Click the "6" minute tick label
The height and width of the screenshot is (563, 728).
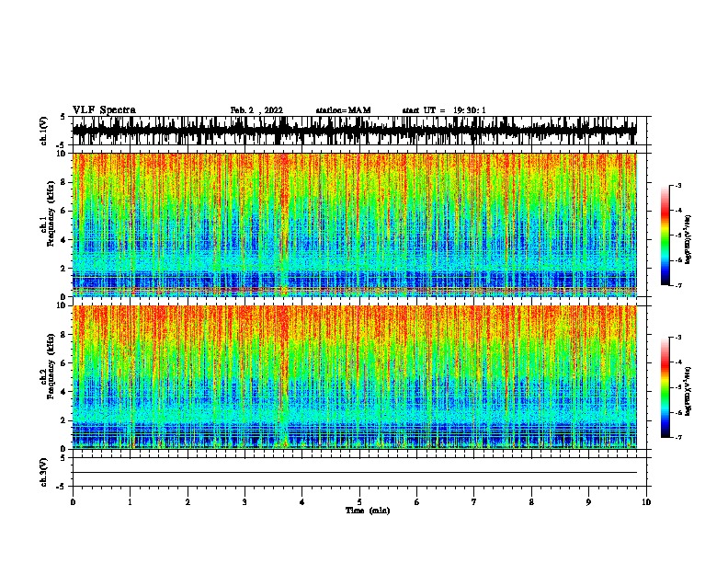tap(417, 502)
